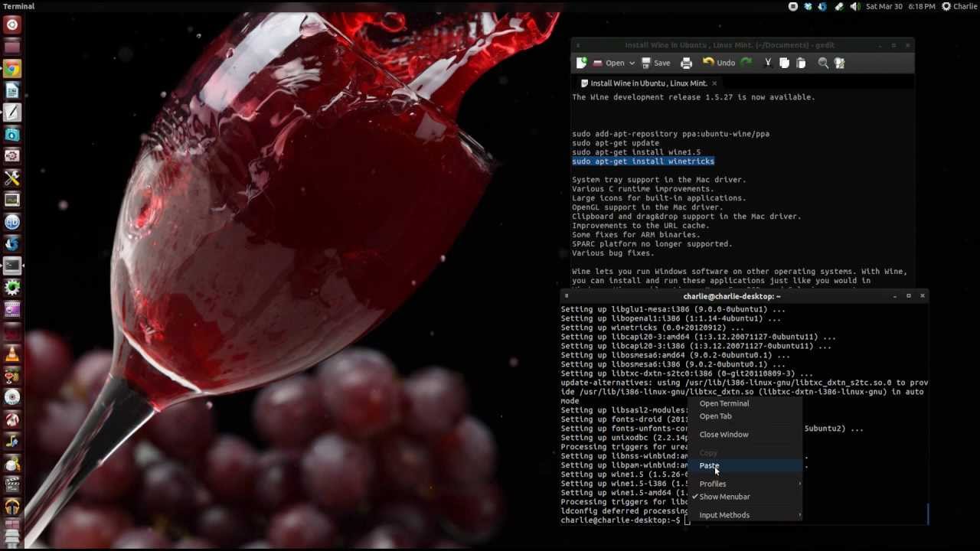980x551 pixels.
Task: Open System Settings gear in launcher
Action: tap(12, 288)
